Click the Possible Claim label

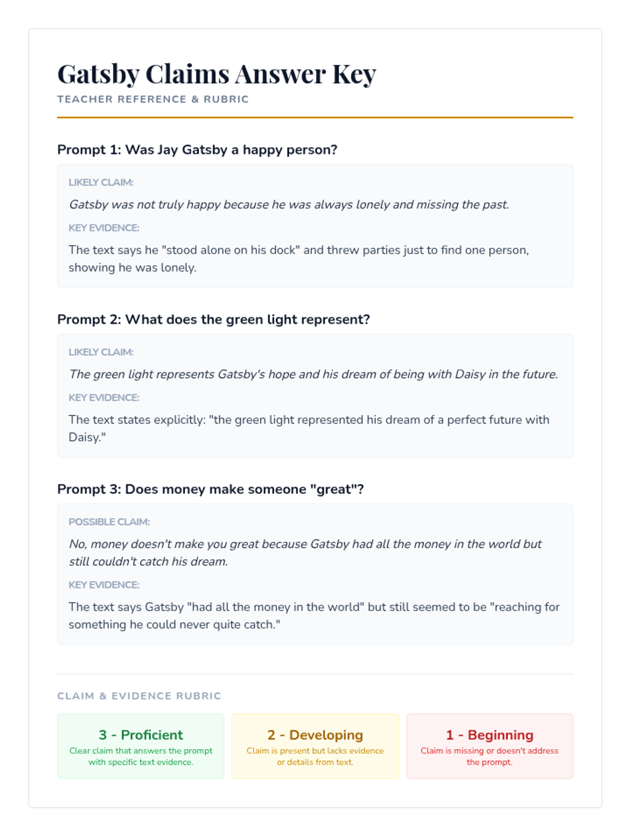109,522
